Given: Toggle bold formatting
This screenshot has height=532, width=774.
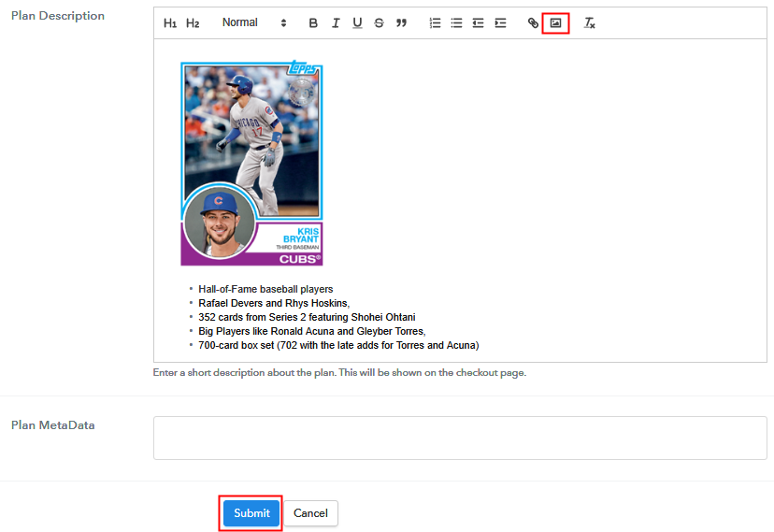Looking at the screenshot, I should tap(313, 23).
